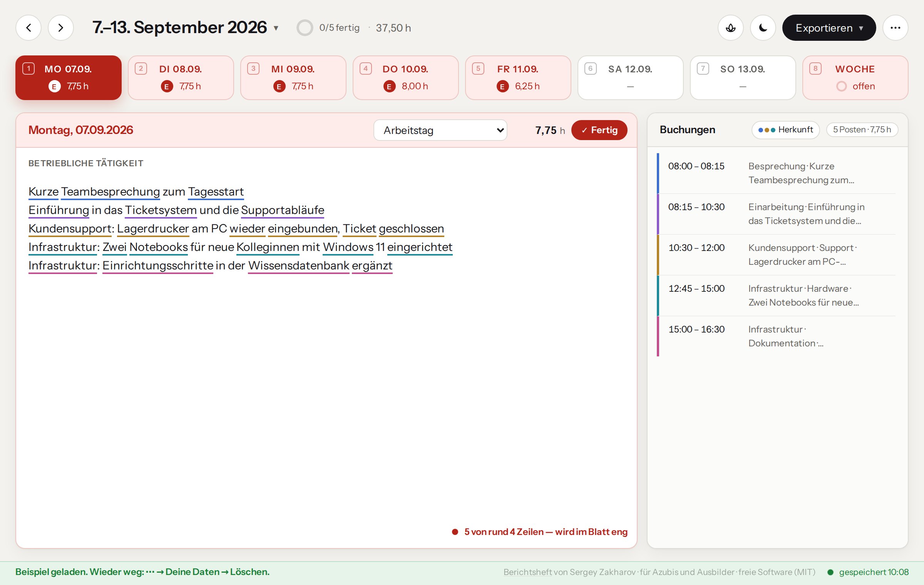This screenshot has height=585, width=924.
Task: Click the line about Wissensdatenbank ergänzt
Action: click(211, 266)
